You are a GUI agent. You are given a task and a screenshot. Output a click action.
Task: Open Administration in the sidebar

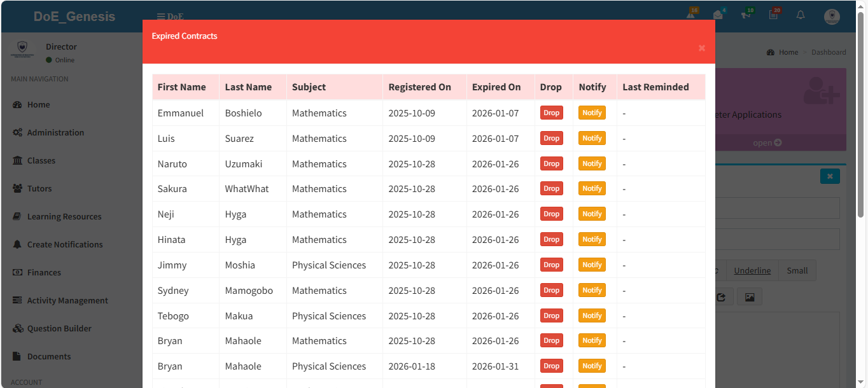coord(55,132)
